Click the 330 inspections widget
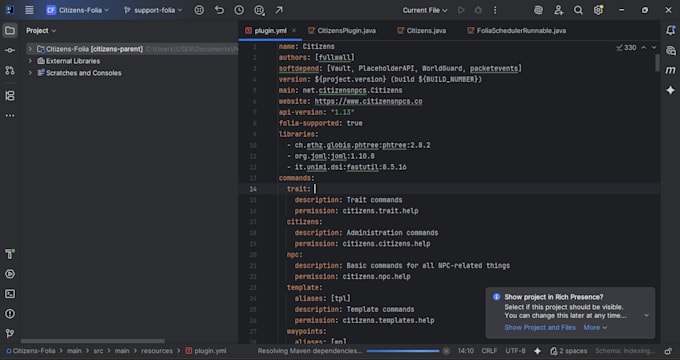The image size is (680, 360). pyautogui.click(x=626, y=48)
